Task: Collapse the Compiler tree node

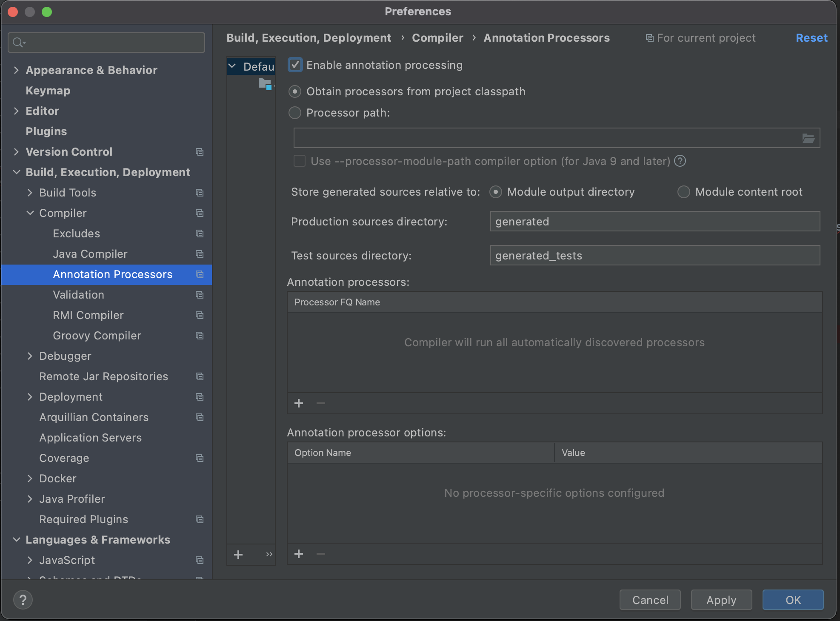Action: click(x=30, y=213)
